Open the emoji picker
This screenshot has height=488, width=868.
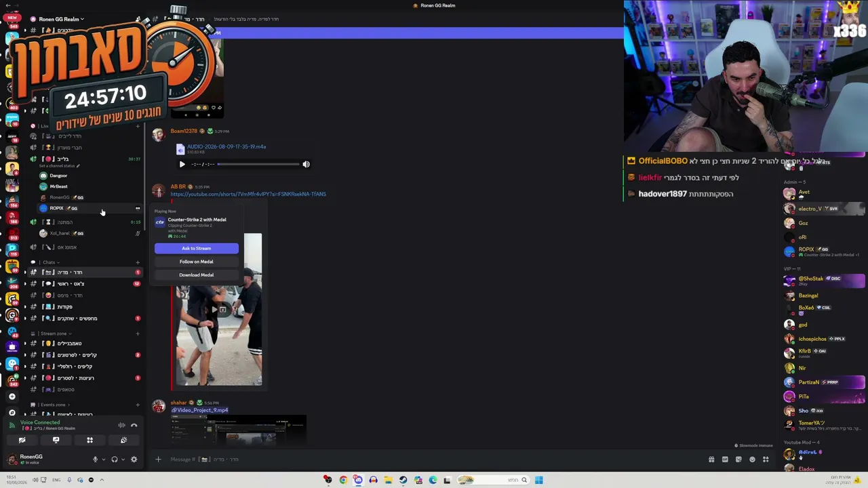[752, 460]
